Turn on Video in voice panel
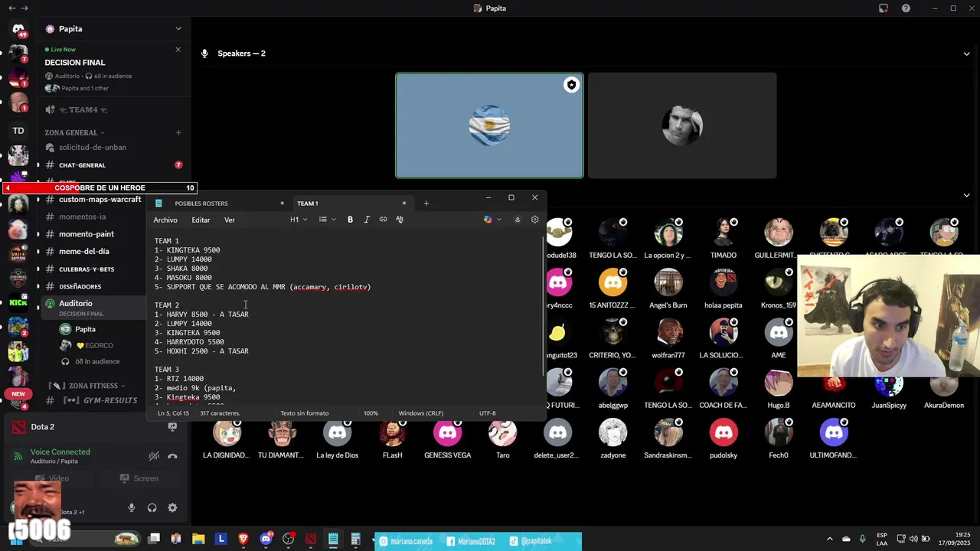980x551 pixels. (x=52, y=478)
